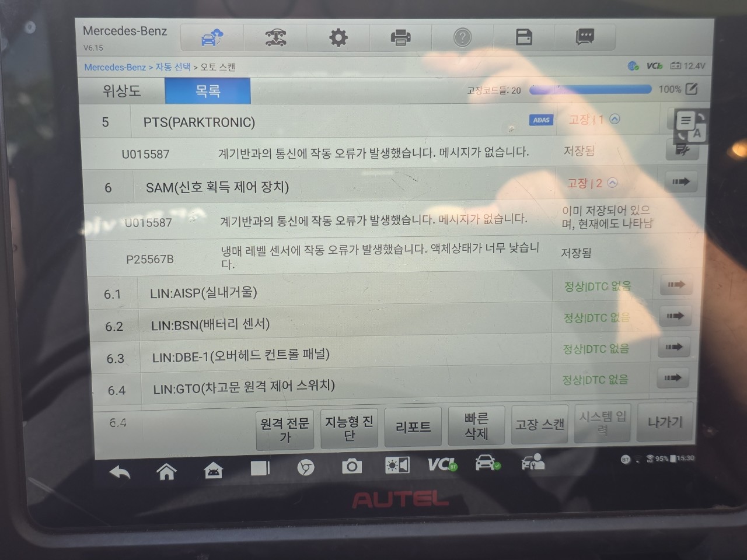Open arrow for LIN:AISP(실내거울) module
Viewport: 747px width, 560px height.
pos(676,285)
